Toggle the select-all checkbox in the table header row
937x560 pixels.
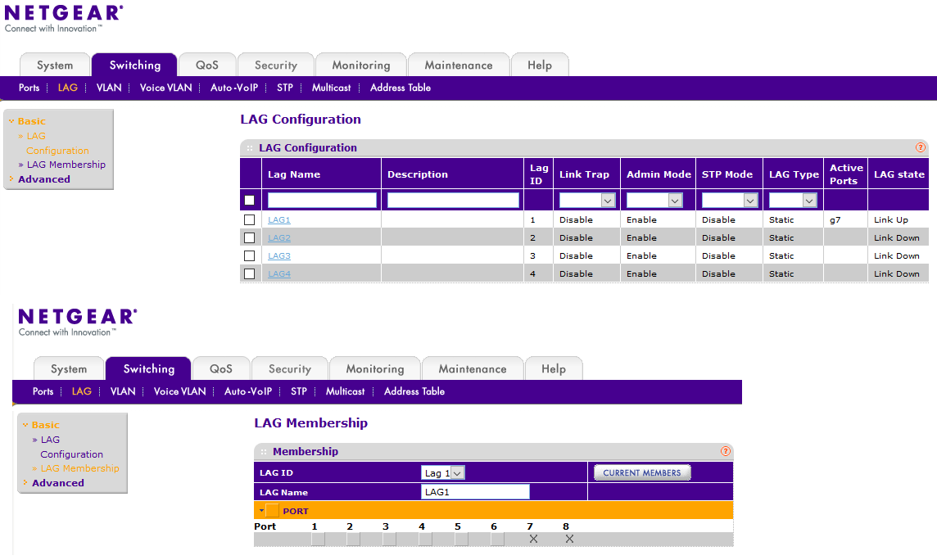click(x=249, y=200)
